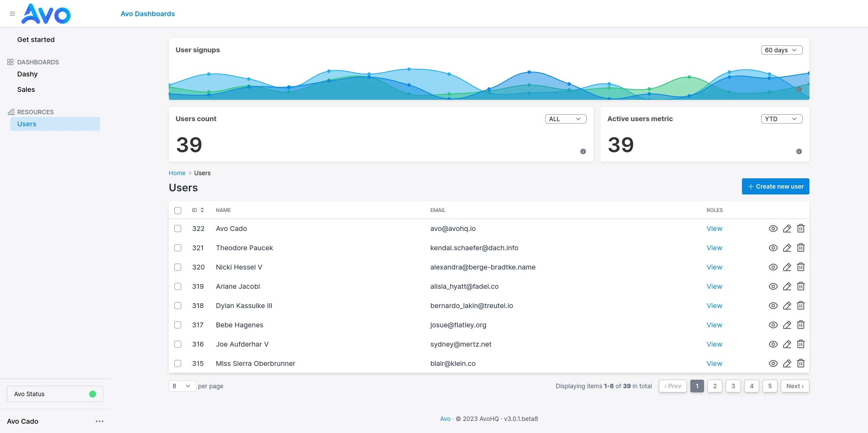Open the three-dots menu beside Avo Cado
This screenshot has width=868, height=433.
pyautogui.click(x=100, y=421)
